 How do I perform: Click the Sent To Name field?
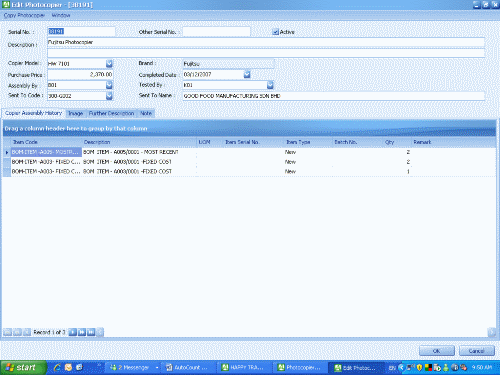(x=333, y=96)
